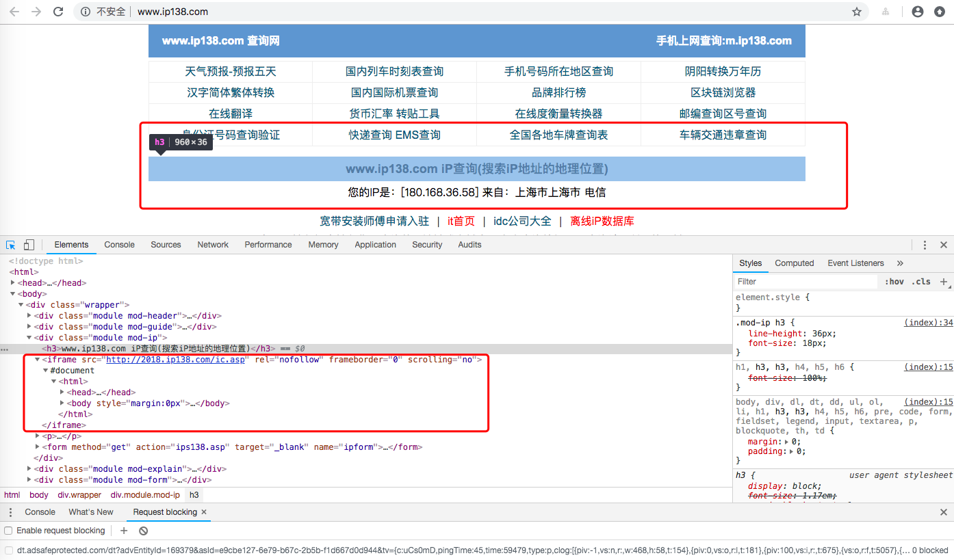Open 天气预报-预报五天 link
The width and height of the screenshot is (954, 560).
click(x=231, y=71)
